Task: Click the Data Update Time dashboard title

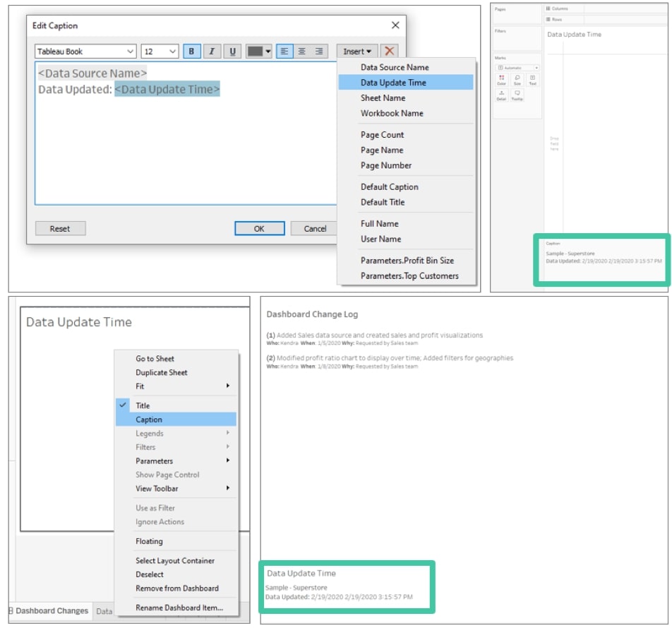Action: coord(301,573)
